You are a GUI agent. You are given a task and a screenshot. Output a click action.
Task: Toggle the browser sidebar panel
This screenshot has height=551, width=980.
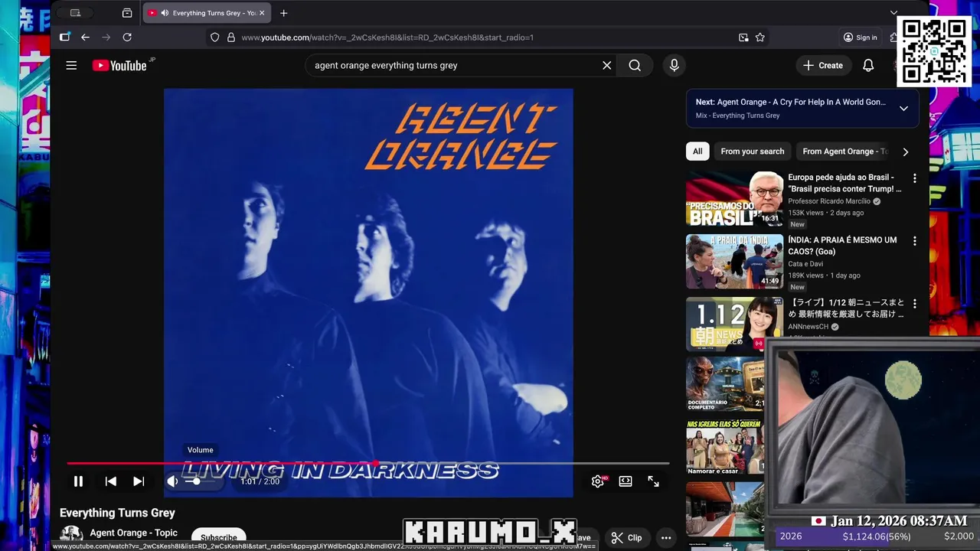pyautogui.click(x=65, y=37)
